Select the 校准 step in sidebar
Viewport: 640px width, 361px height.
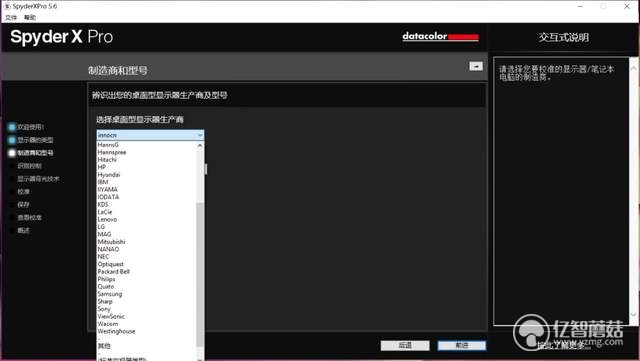[23, 192]
